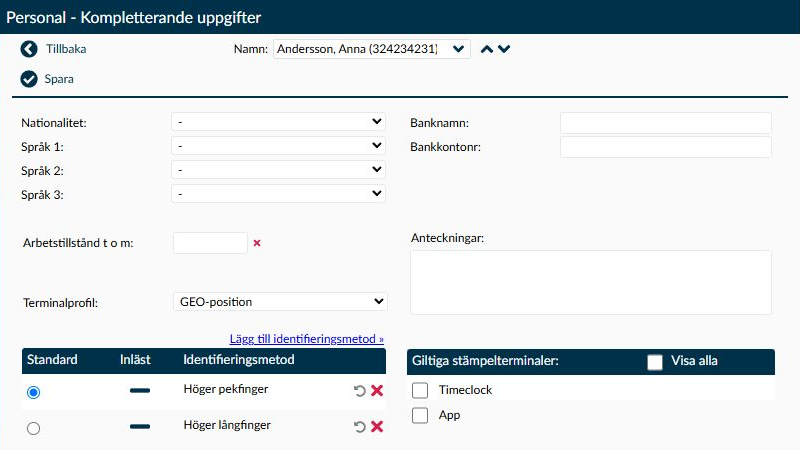Screen dimensions: 800x450
Task: Open the Språk 3 dropdown
Action: click(279, 194)
